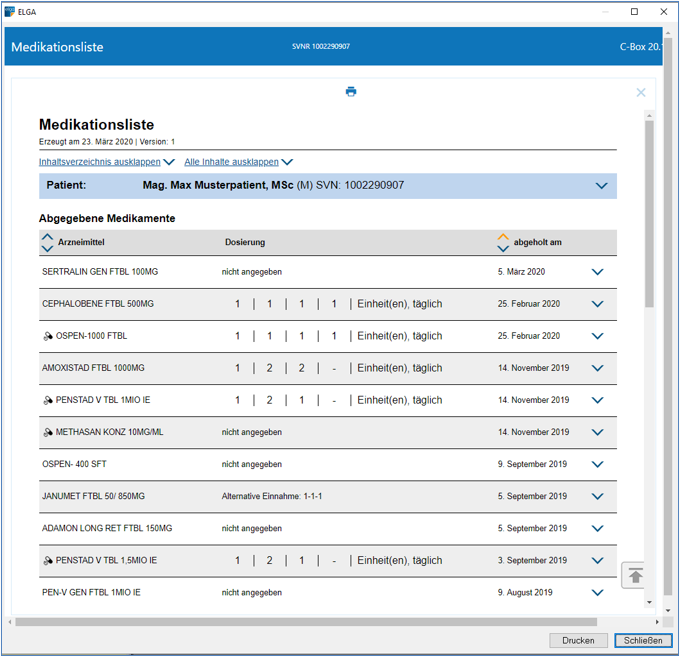Viewport: 680px width, 656px height.
Task: Click the horizontal scrollbar thumb at bottom
Action: tap(306, 622)
